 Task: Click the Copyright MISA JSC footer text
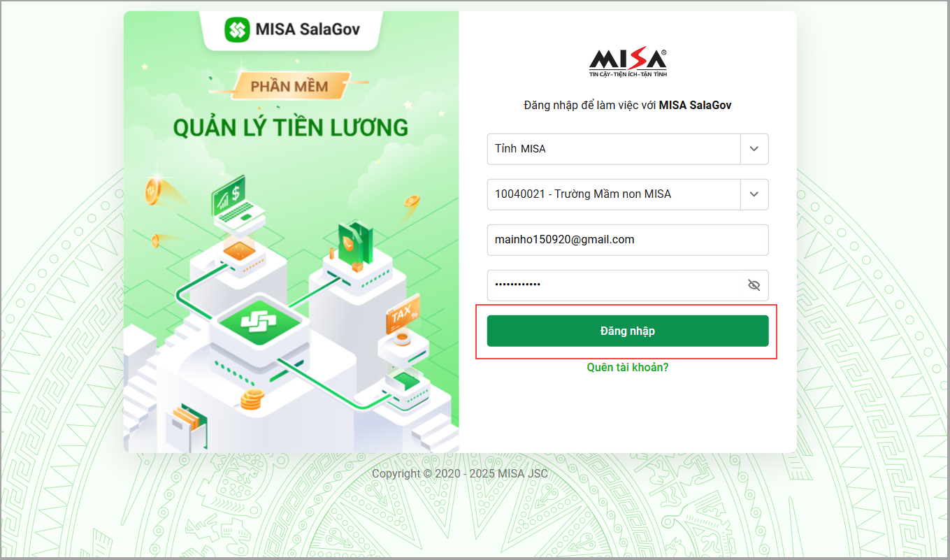pyautogui.click(x=460, y=474)
